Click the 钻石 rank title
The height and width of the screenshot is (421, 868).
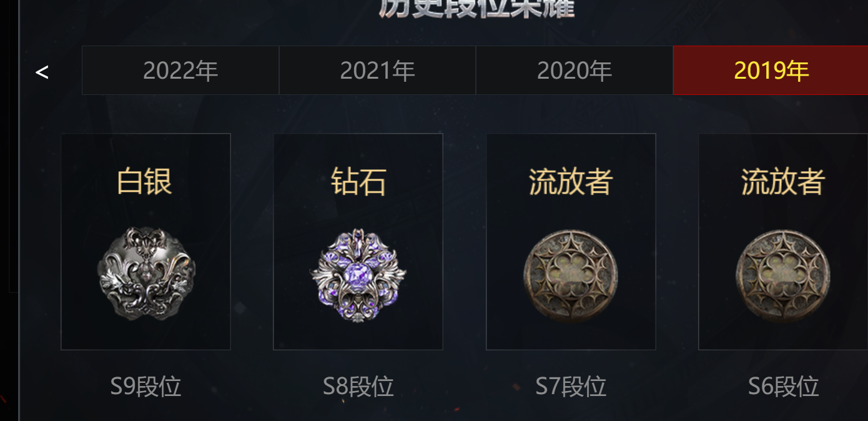click(358, 182)
